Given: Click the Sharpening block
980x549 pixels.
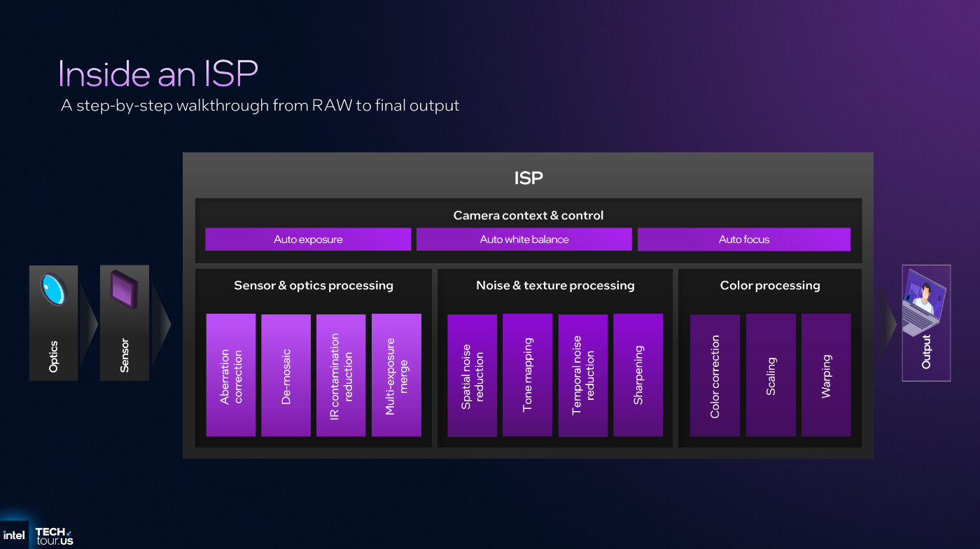Looking at the screenshot, I should pyautogui.click(x=638, y=375).
